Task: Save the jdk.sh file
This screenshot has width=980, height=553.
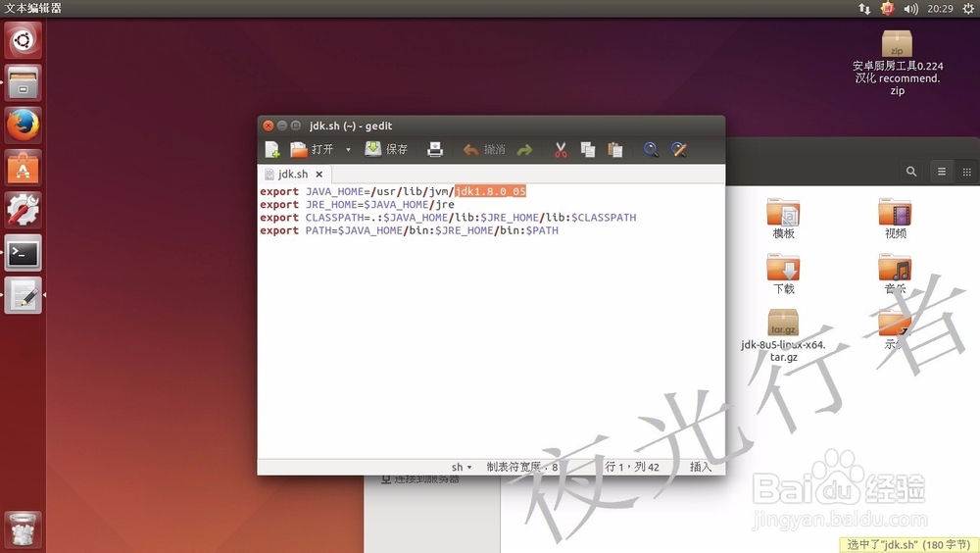Action: tap(386, 149)
